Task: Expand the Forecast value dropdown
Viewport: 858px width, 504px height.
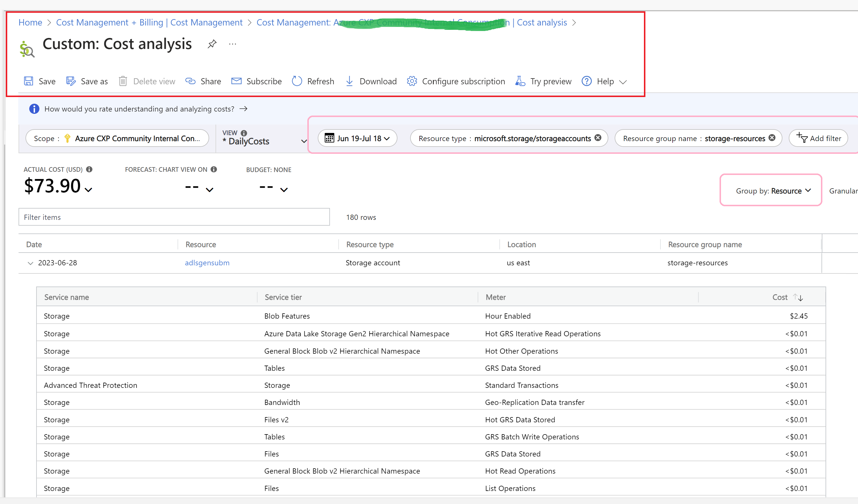Action: (x=210, y=190)
